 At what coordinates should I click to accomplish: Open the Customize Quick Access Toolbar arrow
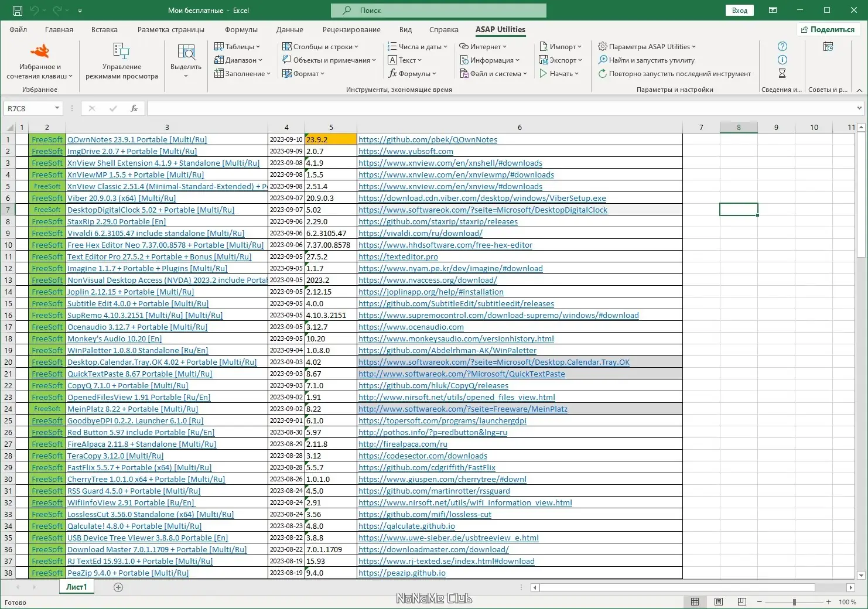(x=80, y=11)
